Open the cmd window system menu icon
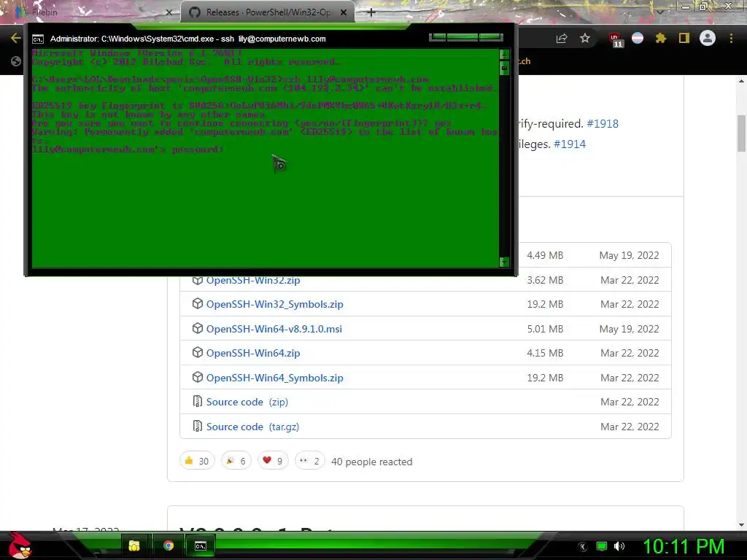Screen dimensions: 747x560 [38, 39]
